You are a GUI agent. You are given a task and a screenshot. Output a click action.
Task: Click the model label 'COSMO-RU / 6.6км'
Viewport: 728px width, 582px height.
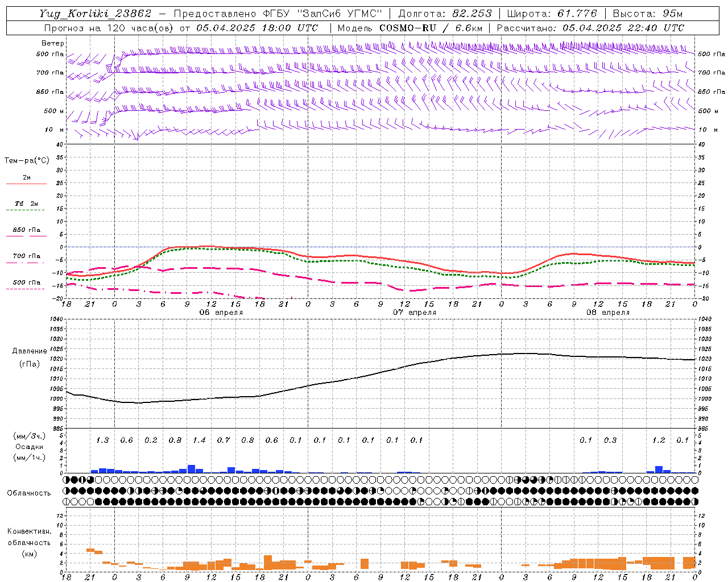(x=431, y=28)
